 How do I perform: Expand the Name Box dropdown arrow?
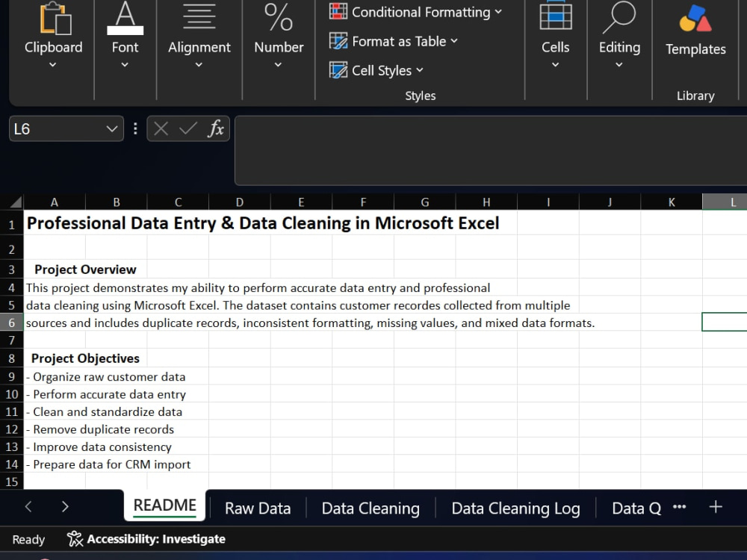[112, 129]
